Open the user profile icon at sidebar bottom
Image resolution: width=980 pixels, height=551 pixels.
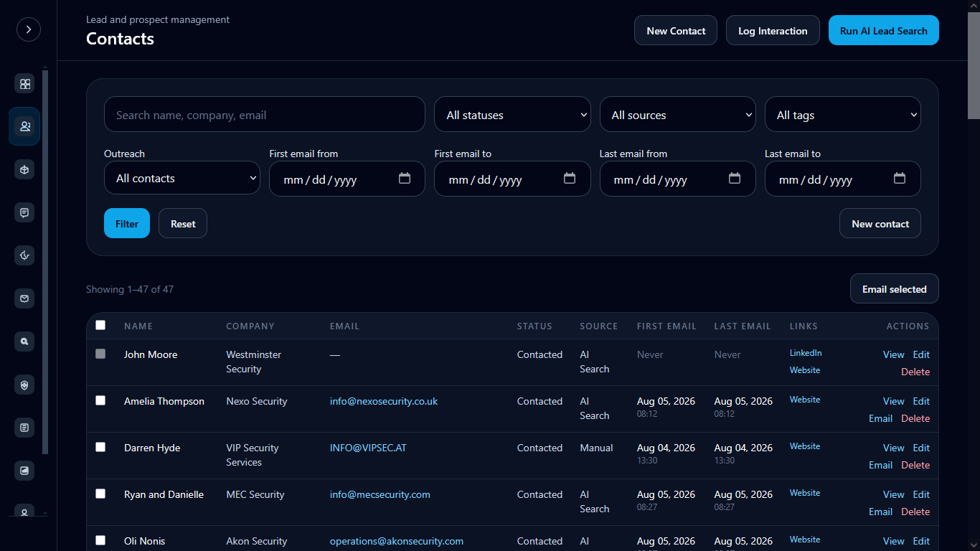coord(25,512)
